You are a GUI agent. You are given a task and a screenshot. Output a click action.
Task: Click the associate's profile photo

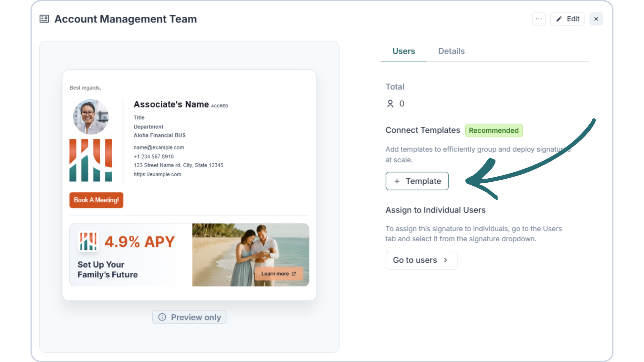coord(91,117)
